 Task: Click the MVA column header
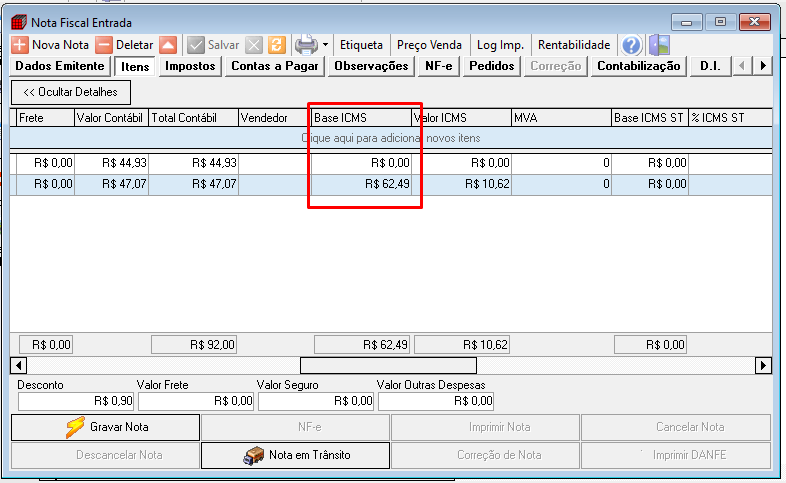[x=561, y=118]
